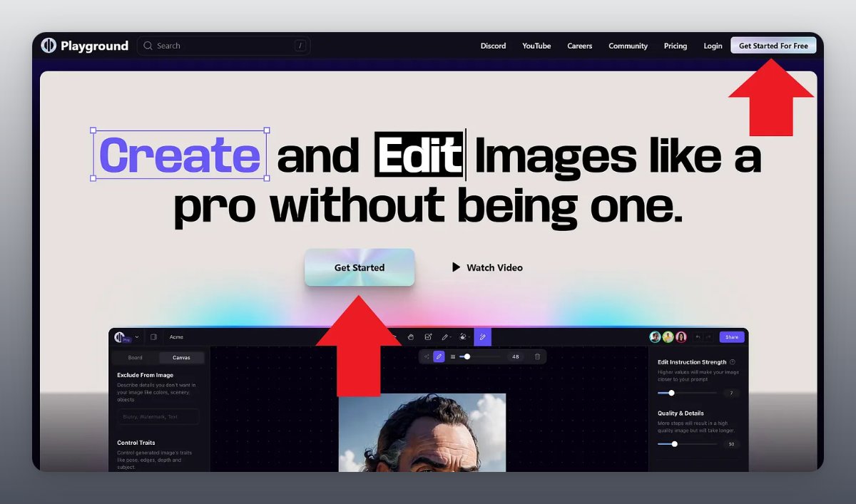Click the Quality & Details value 50
856x504 pixels.
[x=731, y=444]
